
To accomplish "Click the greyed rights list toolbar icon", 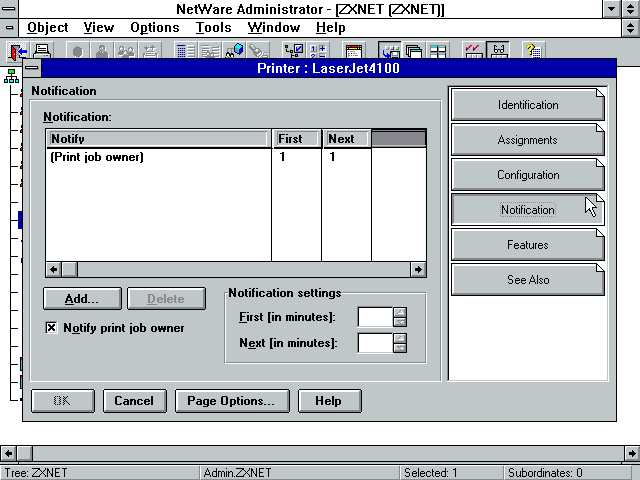I will [210, 51].
